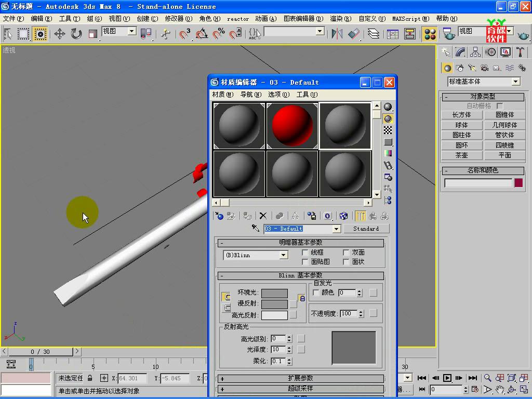
Task: Toggle the checkered Background icon
Action: click(388, 130)
